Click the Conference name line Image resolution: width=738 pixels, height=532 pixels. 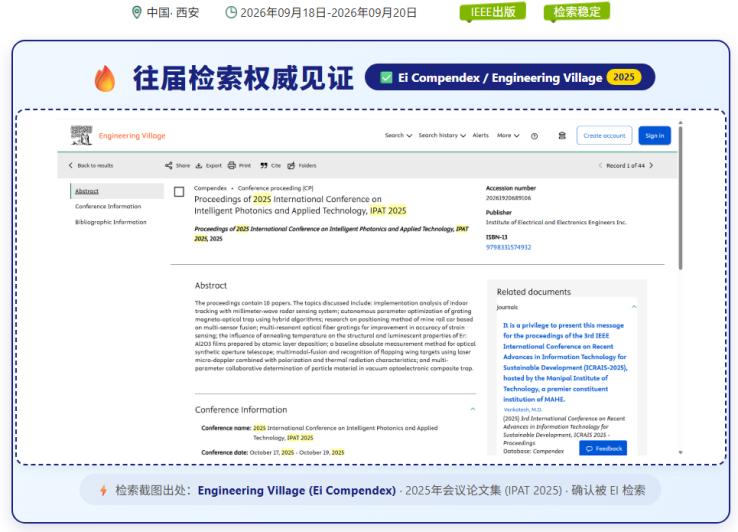pyautogui.click(x=320, y=433)
